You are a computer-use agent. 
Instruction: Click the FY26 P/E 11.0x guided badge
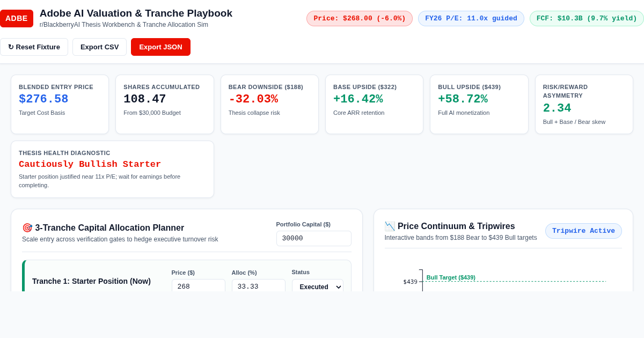tap(471, 18)
